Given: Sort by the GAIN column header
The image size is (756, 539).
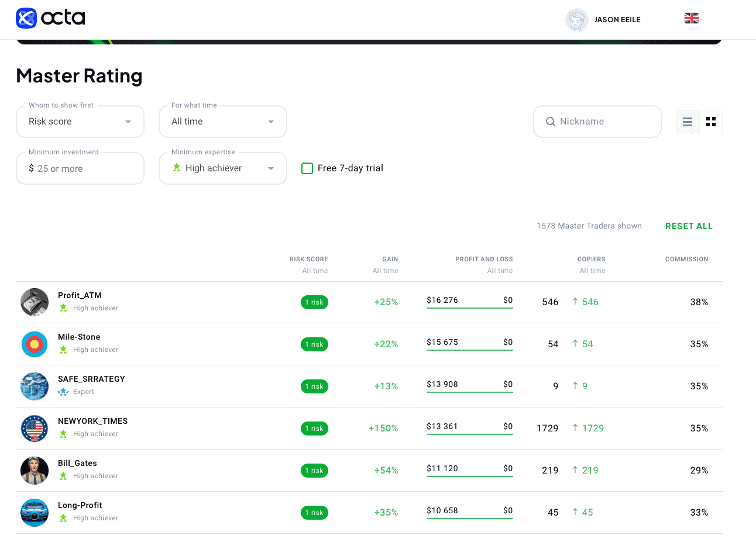Looking at the screenshot, I should [390, 259].
